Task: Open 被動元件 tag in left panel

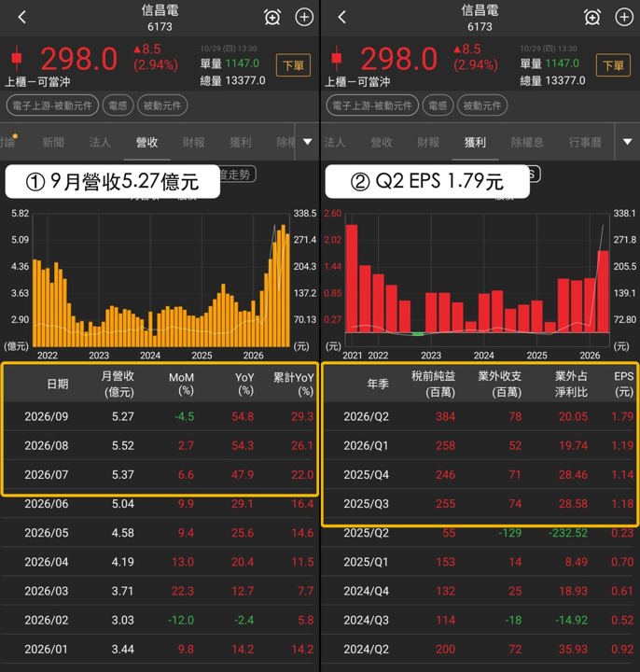Action: click(162, 105)
